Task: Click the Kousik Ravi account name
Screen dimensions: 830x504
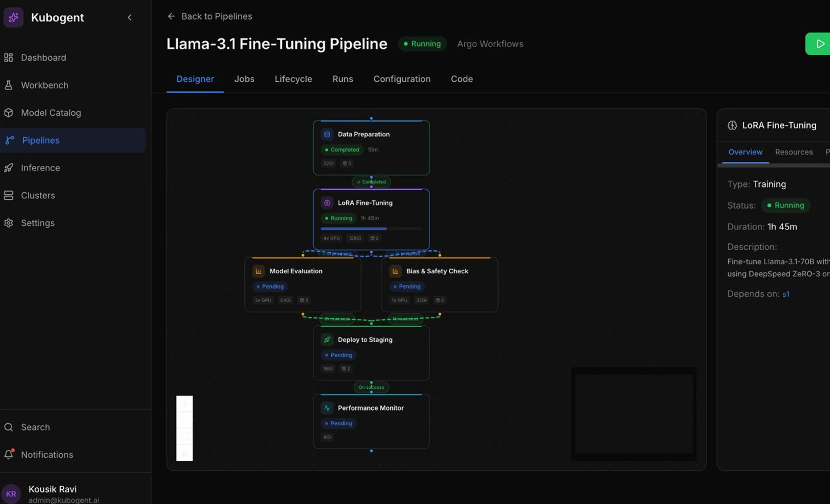Action: [x=53, y=489]
